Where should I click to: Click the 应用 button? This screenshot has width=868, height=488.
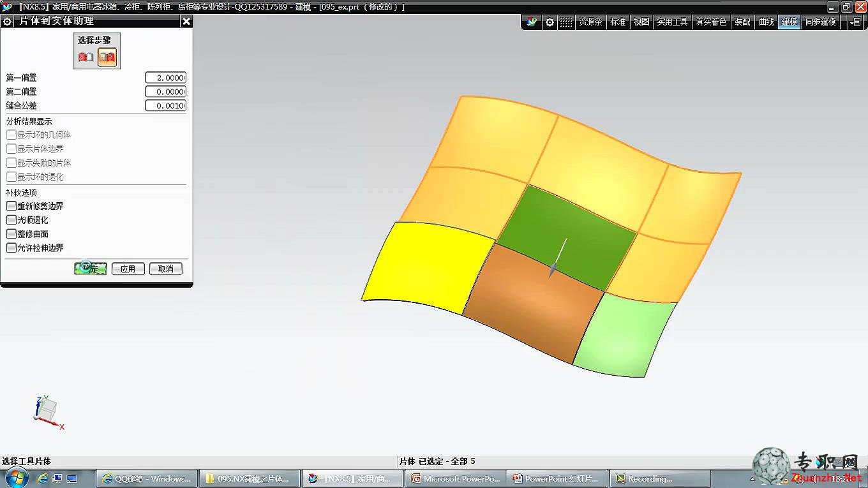point(128,269)
